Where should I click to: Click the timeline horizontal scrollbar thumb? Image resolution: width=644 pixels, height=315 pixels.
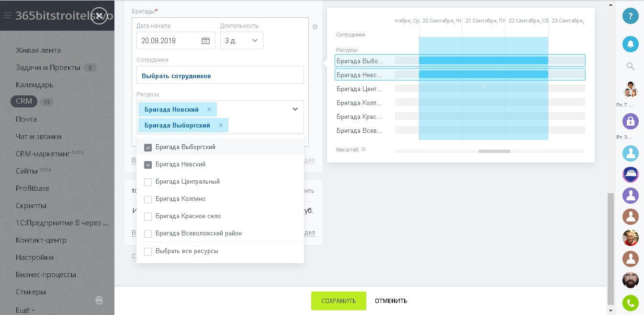click(x=494, y=151)
